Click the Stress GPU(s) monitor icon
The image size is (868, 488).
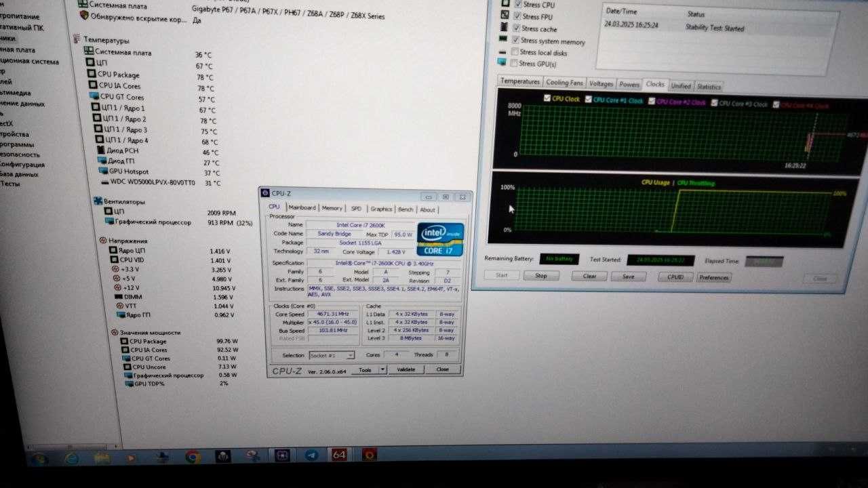point(502,63)
